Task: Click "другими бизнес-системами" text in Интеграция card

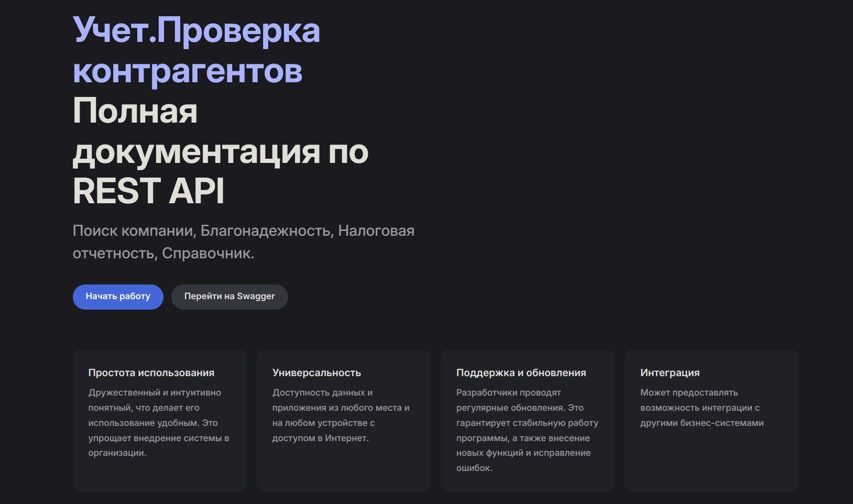Action: [x=702, y=423]
